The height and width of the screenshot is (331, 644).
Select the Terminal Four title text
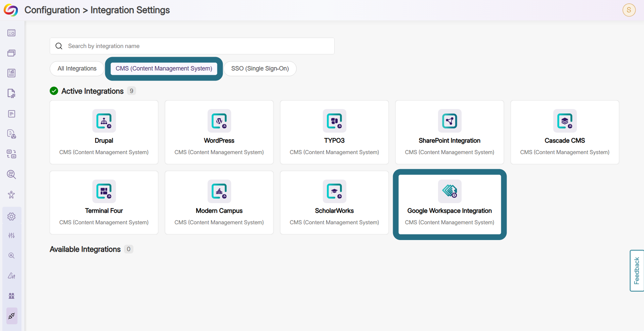(104, 211)
